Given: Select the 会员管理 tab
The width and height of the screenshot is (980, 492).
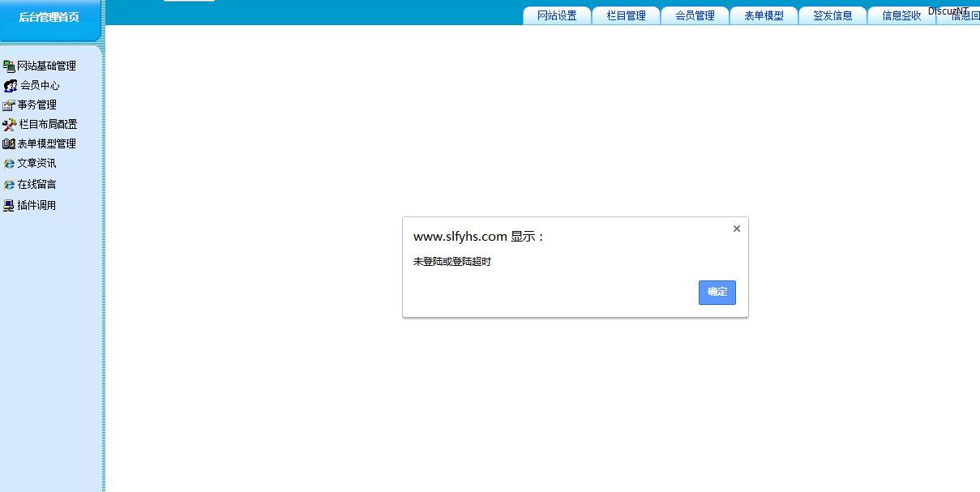Looking at the screenshot, I should (x=695, y=15).
